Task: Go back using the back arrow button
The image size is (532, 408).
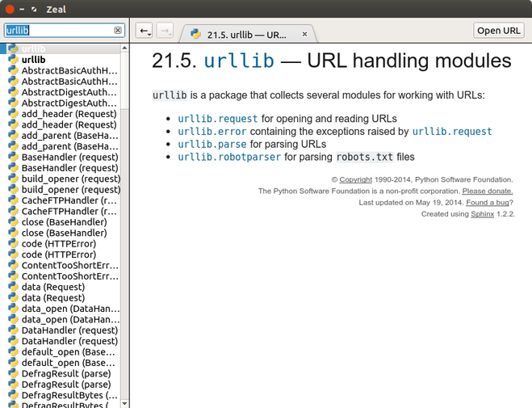Action: click(x=145, y=31)
